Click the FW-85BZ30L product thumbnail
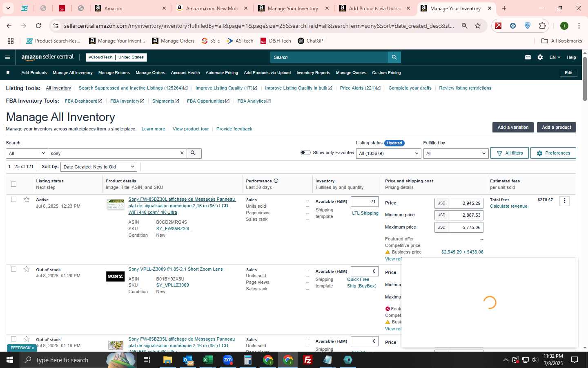This screenshot has height=368, width=588. [x=115, y=204]
